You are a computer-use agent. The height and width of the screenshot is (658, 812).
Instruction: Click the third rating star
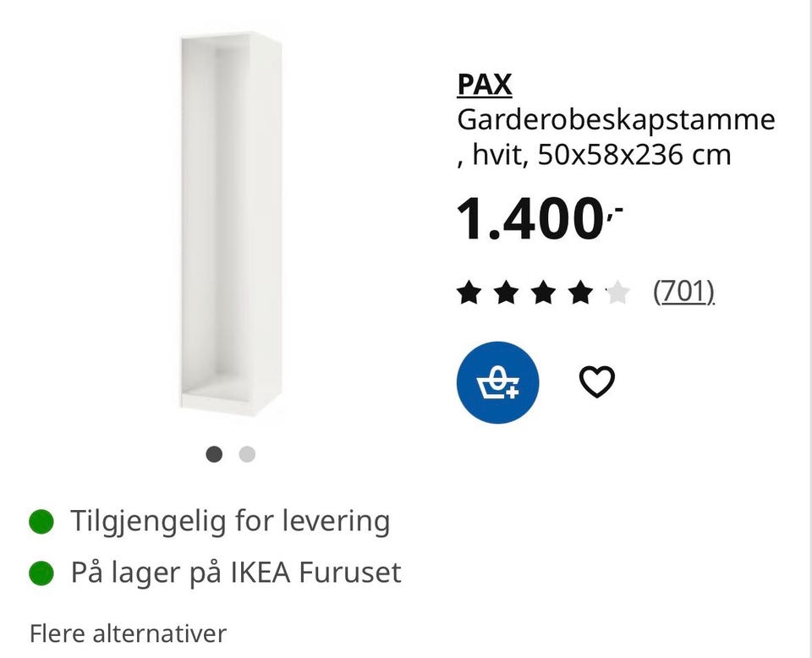[x=543, y=293]
